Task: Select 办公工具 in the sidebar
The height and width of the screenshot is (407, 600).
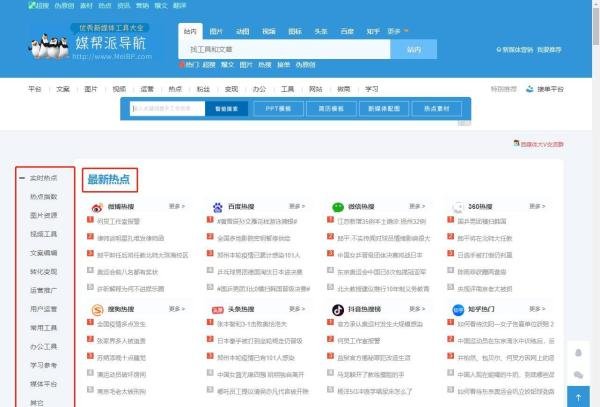Action: point(44,347)
